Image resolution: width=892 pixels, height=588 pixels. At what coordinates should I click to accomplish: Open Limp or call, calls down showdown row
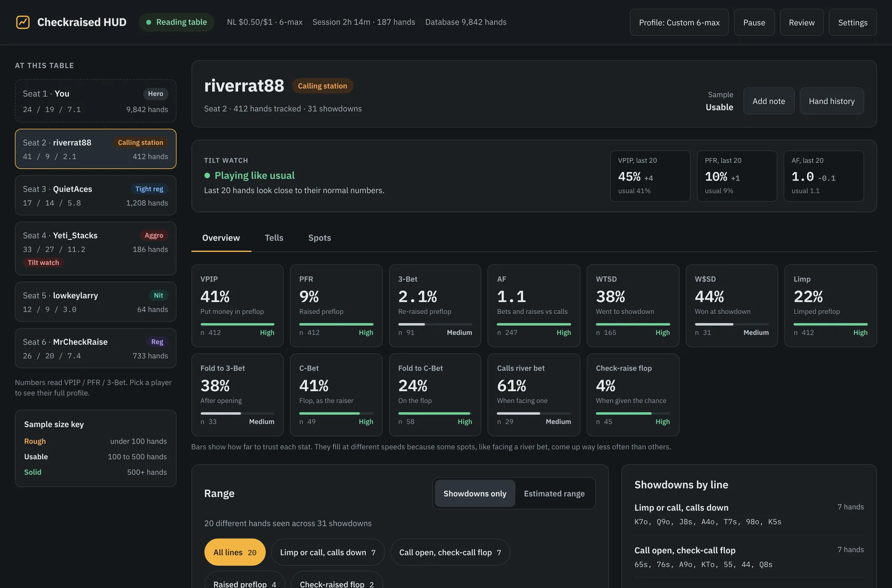click(749, 514)
